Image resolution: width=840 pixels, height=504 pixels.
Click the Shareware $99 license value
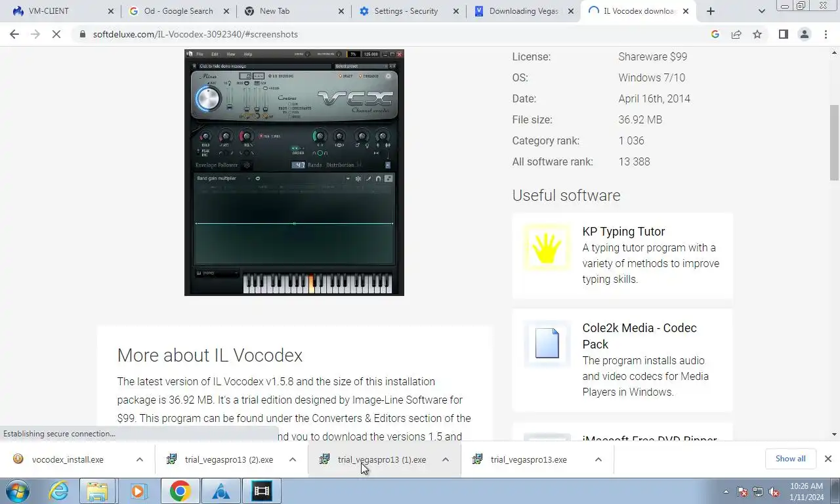click(x=652, y=56)
